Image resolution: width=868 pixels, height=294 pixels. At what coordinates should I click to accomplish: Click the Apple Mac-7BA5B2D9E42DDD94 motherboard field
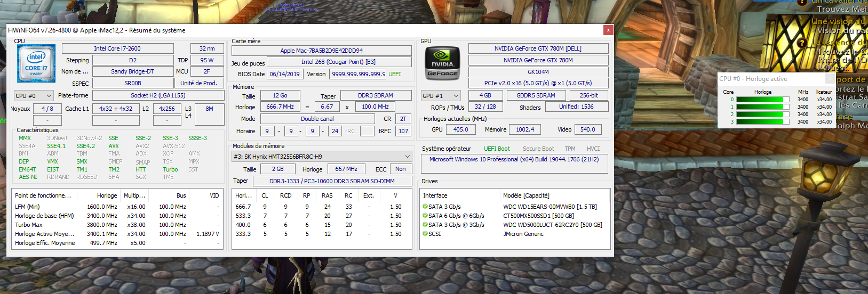point(322,51)
